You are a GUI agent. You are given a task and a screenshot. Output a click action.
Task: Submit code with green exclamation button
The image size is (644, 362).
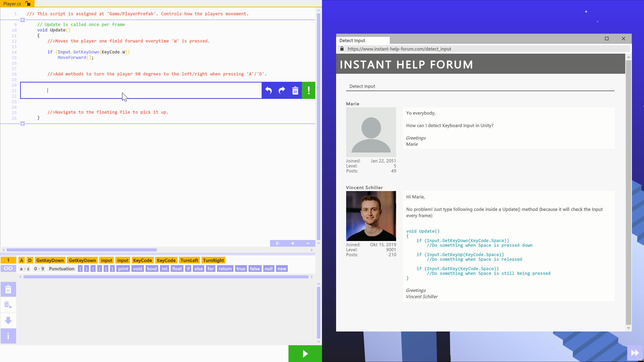pos(309,90)
